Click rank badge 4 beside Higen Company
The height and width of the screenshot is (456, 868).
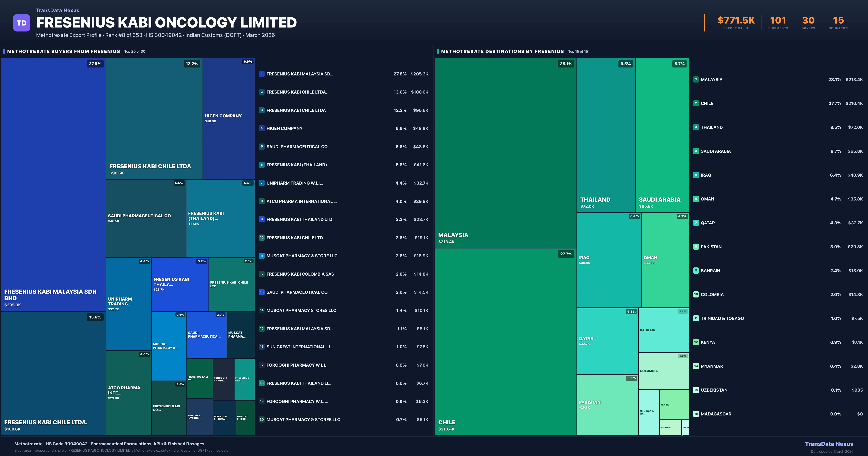261,128
